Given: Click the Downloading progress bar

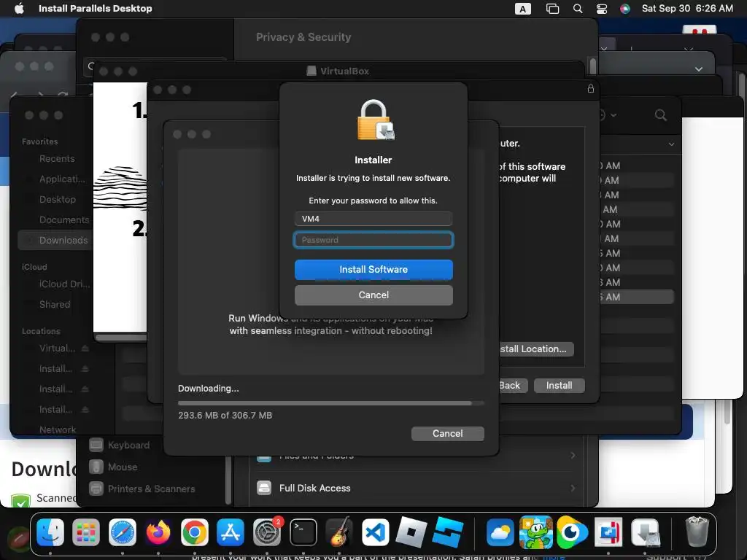Looking at the screenshot, I should [331, 402].
